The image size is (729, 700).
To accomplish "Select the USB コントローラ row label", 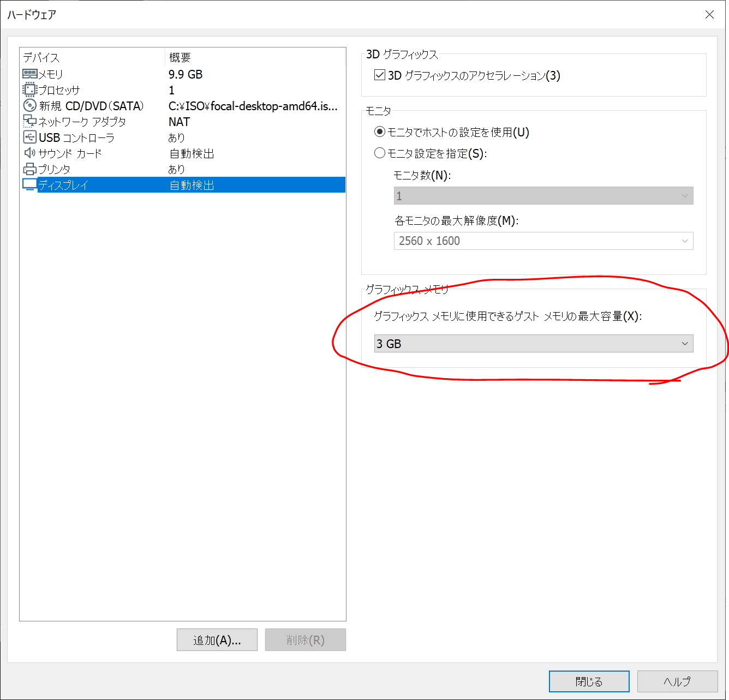I will (x=76, y=137).
